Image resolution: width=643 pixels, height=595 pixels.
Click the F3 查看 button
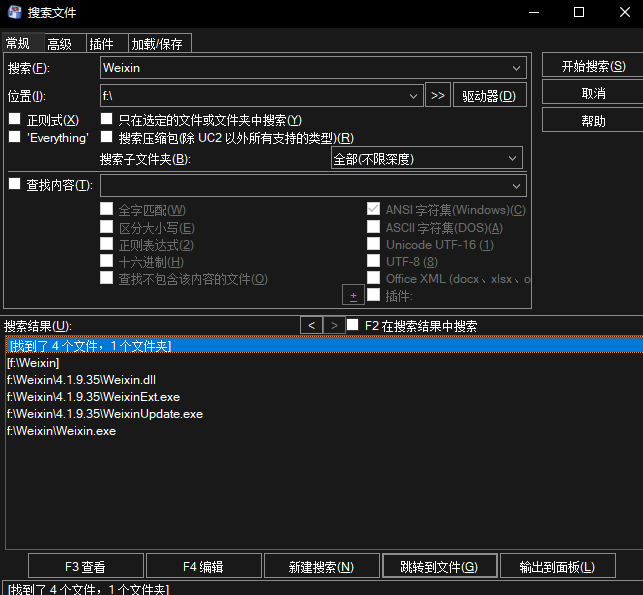[x=86, y=566]
